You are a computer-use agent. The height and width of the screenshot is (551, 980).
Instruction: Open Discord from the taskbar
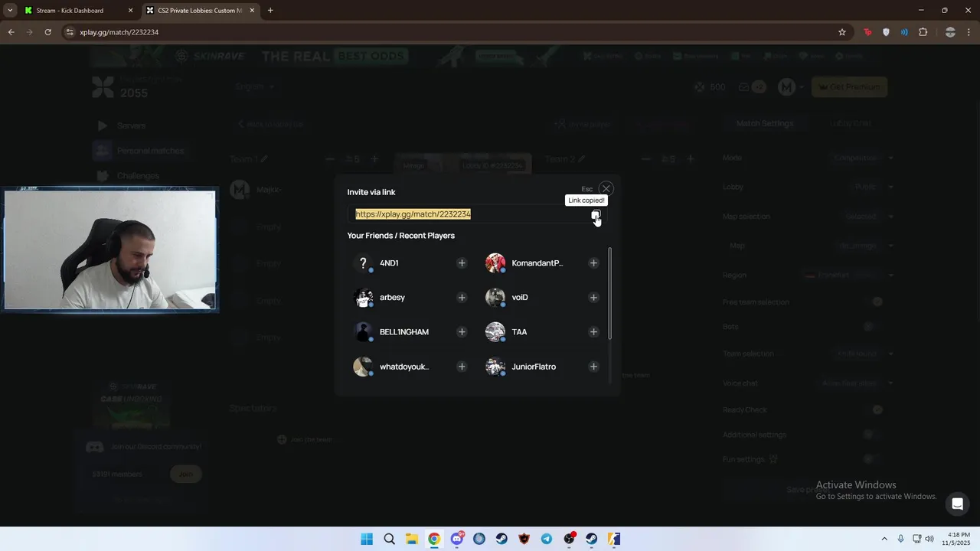click(x=457, y=539)
